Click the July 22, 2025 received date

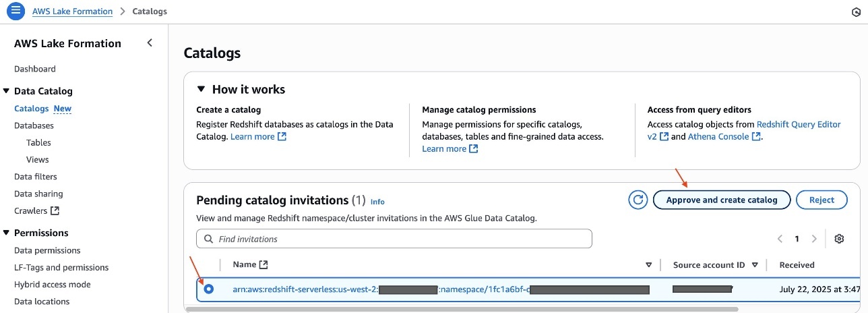click(x=819, y=289)
